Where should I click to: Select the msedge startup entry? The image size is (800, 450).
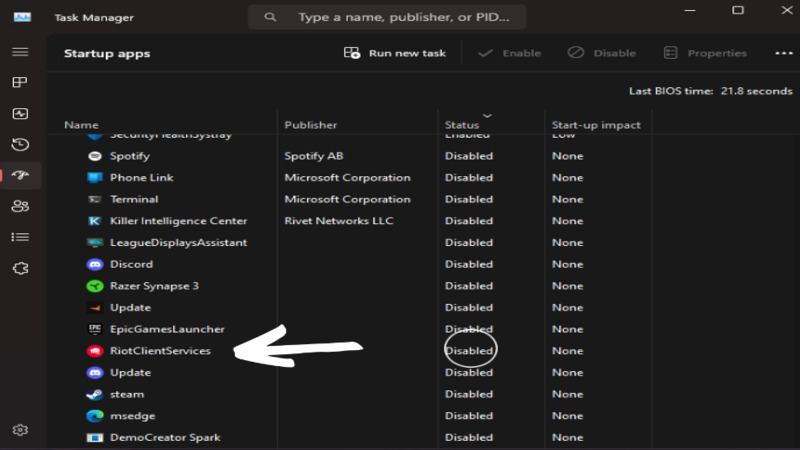click(132, 416)
